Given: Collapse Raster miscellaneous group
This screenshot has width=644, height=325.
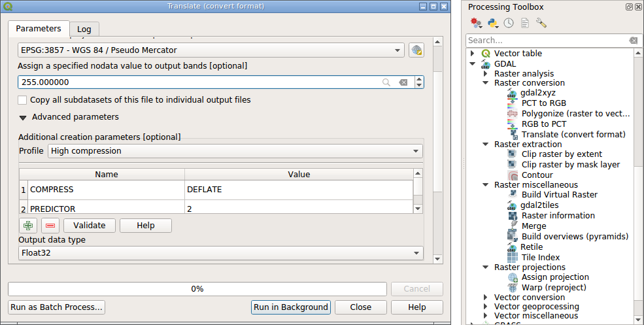Looking at the screenshot, I should pos(486,185).
